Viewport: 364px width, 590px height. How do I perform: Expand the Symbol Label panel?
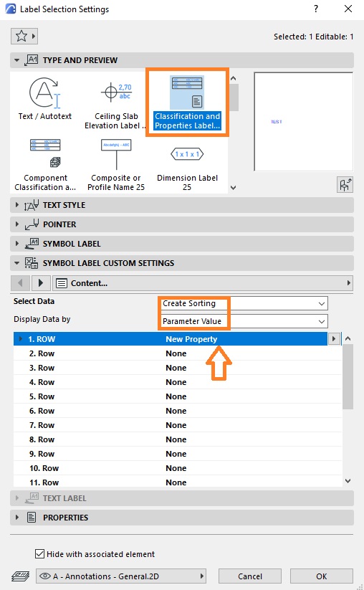(16, 244)
